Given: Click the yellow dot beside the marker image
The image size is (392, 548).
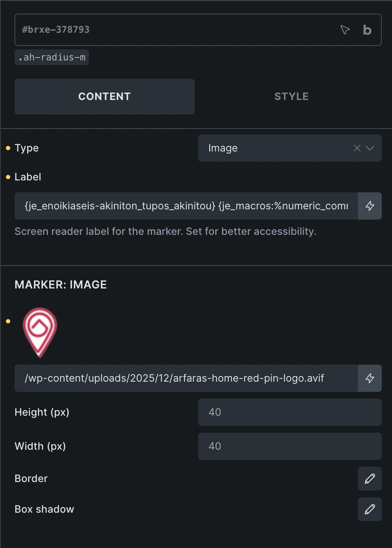Looking at the screenshot, I should [8, 321].
